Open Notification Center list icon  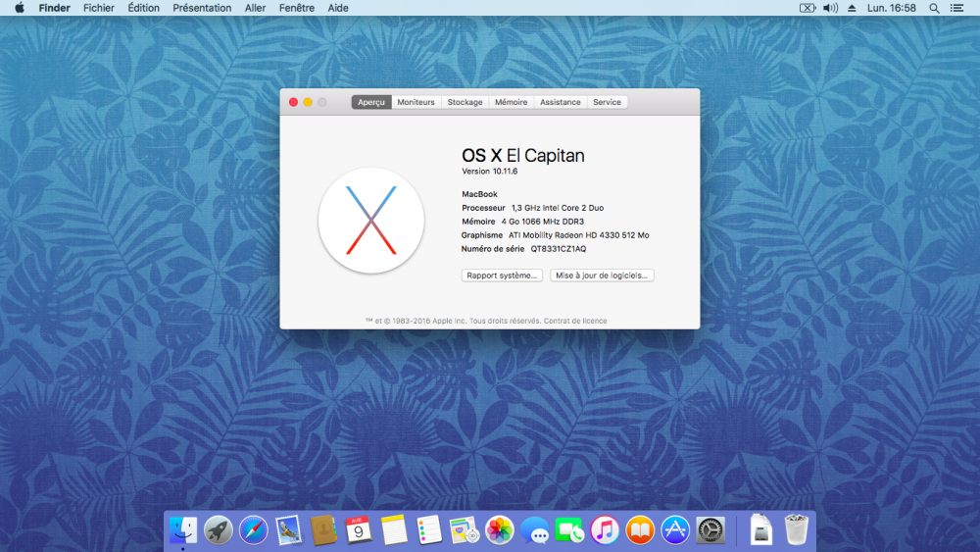click(x=956, y=8)
